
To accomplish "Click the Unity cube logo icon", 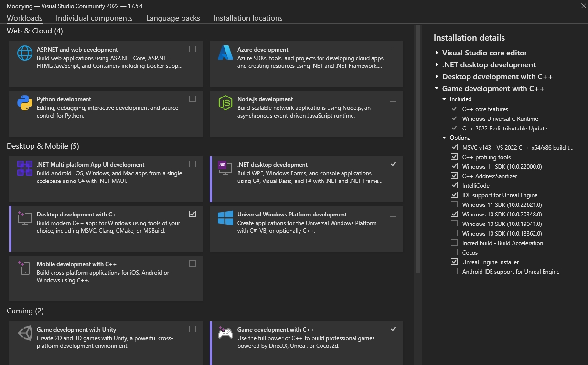I will (25, 333).
